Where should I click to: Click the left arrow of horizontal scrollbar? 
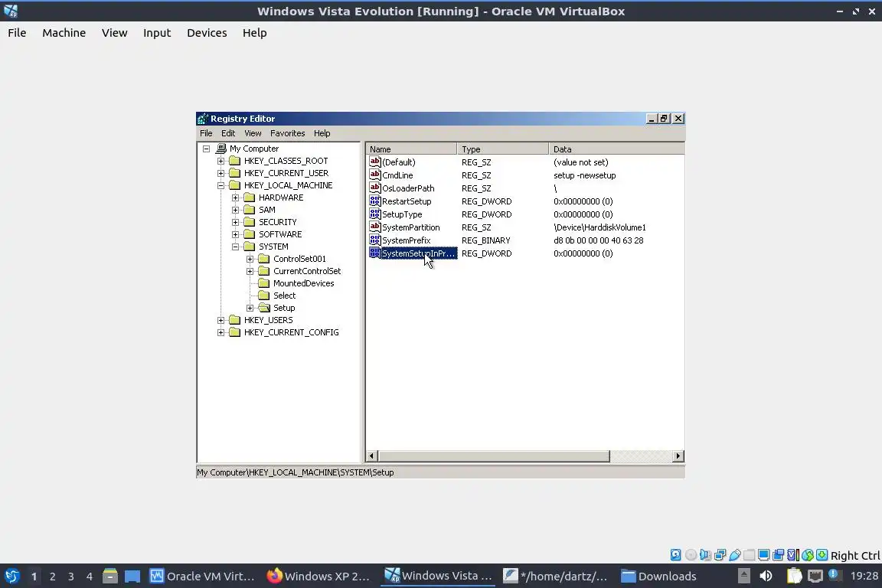click(x=372, y=456)
